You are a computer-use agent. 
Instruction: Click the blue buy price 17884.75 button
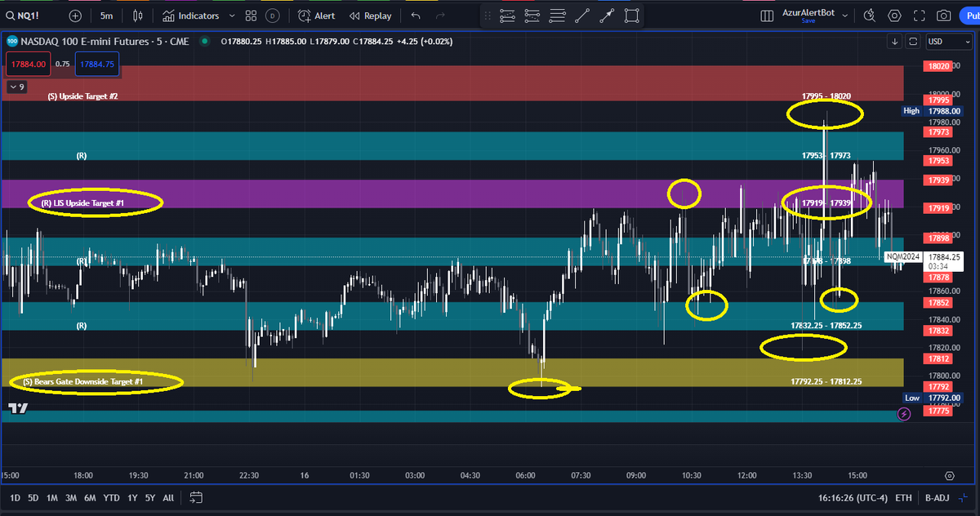tap(96, 63)
